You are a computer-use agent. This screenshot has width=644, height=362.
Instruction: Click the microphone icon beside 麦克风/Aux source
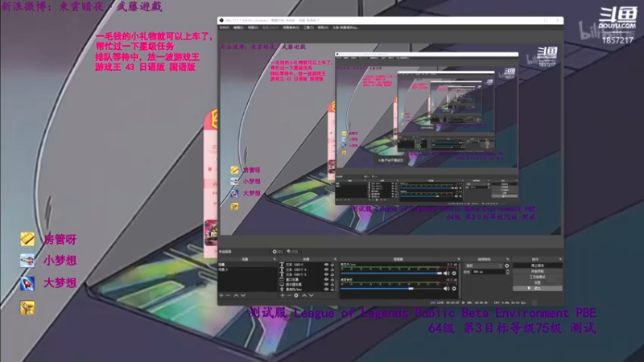[282, 290]
